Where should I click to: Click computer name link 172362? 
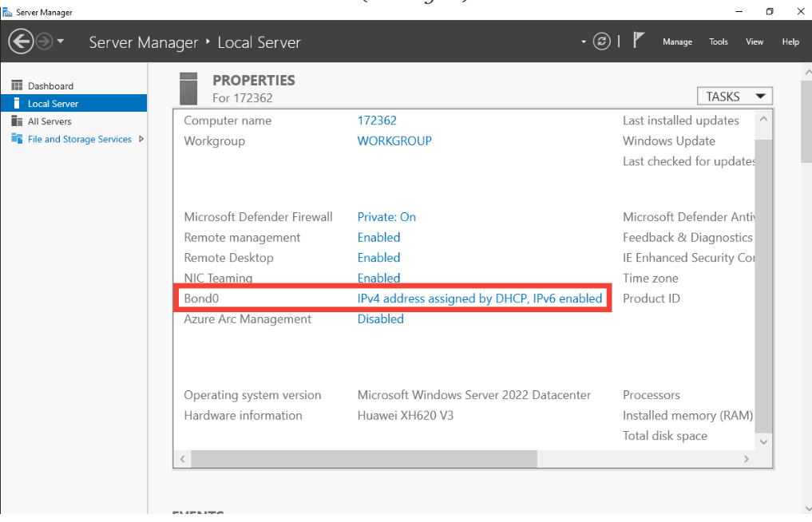(377, 121)
